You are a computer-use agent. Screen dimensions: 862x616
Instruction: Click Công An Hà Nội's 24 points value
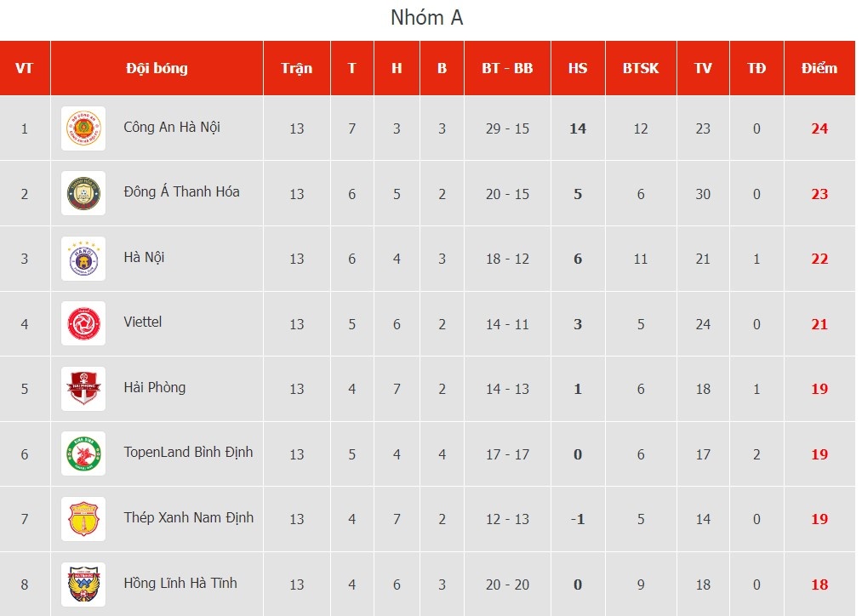pos(819,129)
